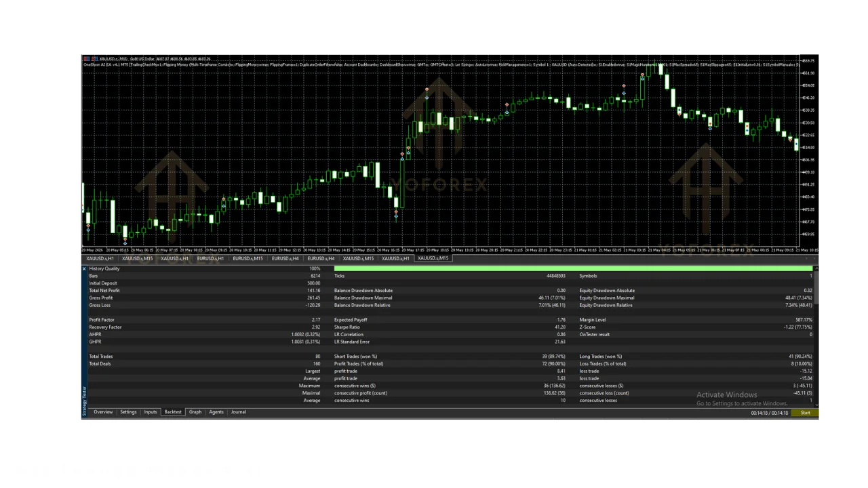Click Short Trades (won %) label
868x488 pixels.
(x=355, y=357)
